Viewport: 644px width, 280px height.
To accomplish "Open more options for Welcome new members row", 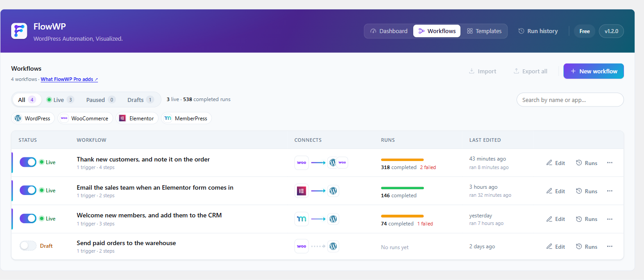I will tap(610, 219).
